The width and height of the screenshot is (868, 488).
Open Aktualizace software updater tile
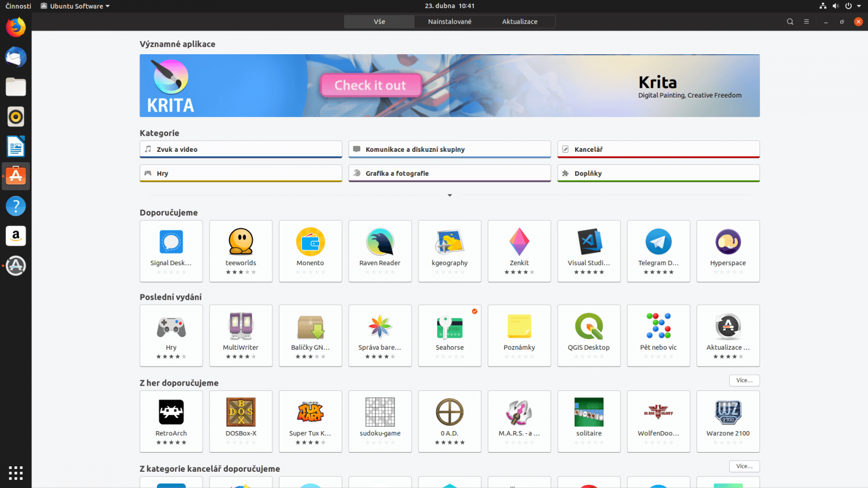pos(728,336)
